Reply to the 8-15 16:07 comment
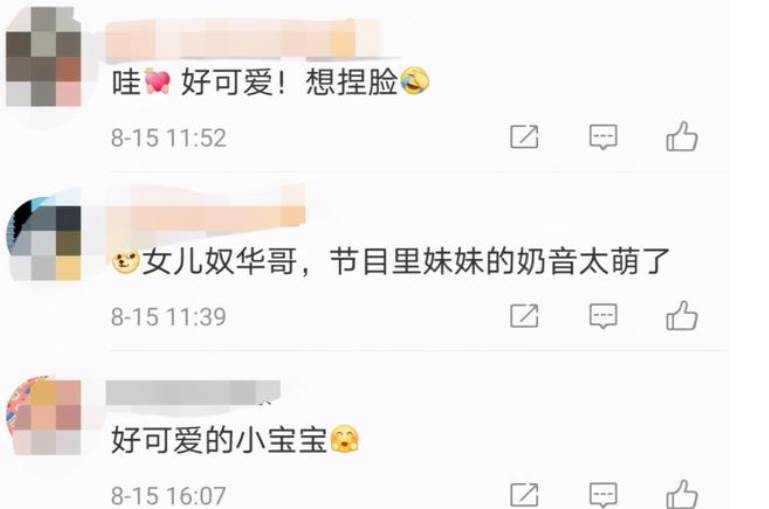The image size is (769, 509). pos(603,495)
